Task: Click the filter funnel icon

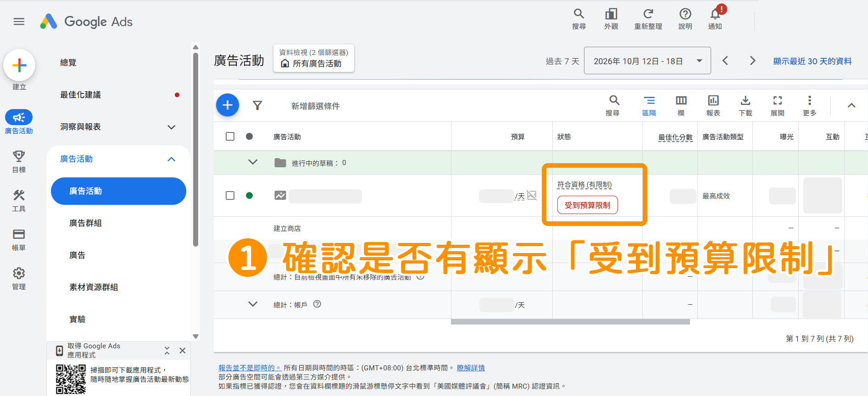Action: (x=257, y=106)
